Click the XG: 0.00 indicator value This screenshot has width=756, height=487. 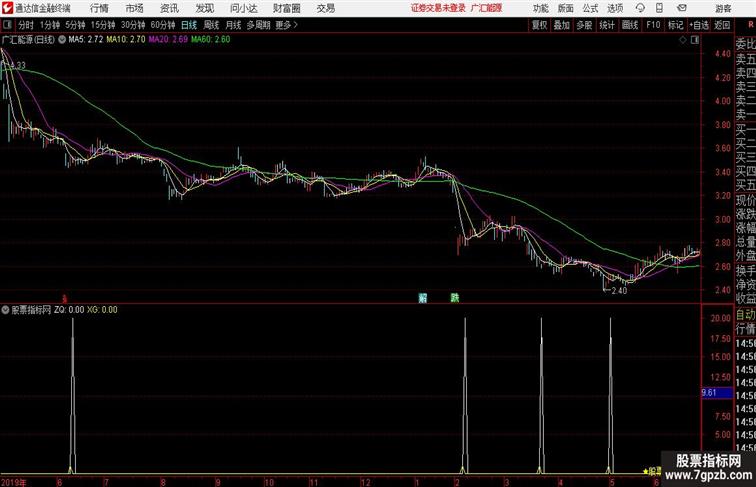102,310
